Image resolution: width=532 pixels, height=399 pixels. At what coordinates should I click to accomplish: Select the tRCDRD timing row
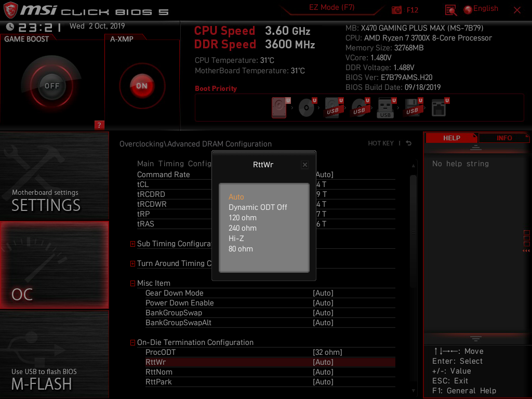click(x=266, y=194)
